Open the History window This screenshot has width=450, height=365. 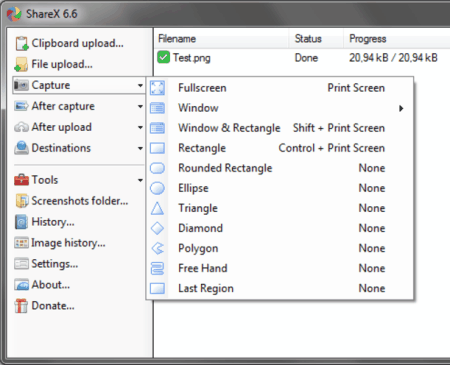[45, 222]
